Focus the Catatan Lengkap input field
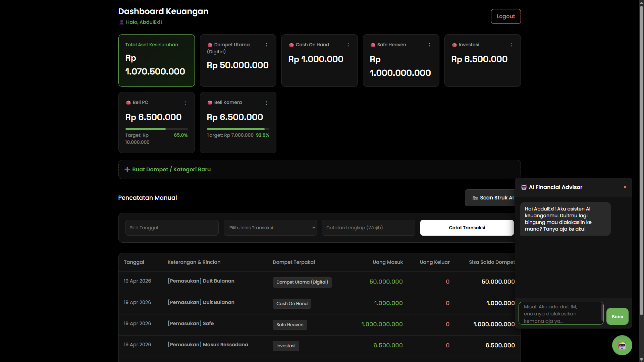 point(368,228)
